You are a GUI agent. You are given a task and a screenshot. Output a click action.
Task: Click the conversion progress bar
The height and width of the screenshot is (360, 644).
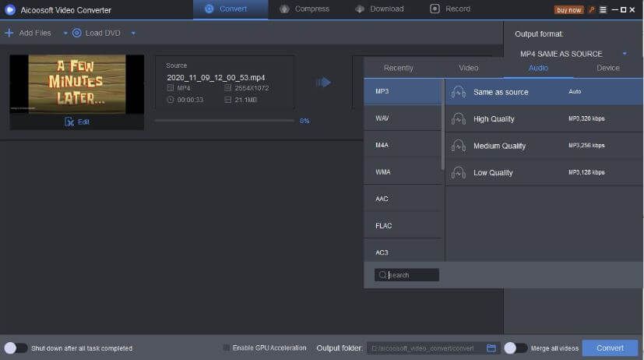click(224, 121)
